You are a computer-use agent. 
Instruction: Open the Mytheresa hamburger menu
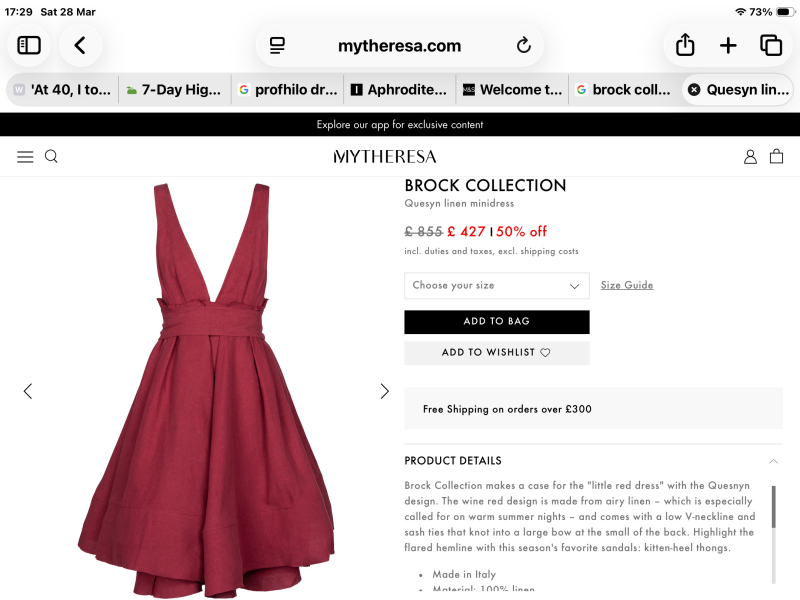pyautogui.click(x=25, y=156)
